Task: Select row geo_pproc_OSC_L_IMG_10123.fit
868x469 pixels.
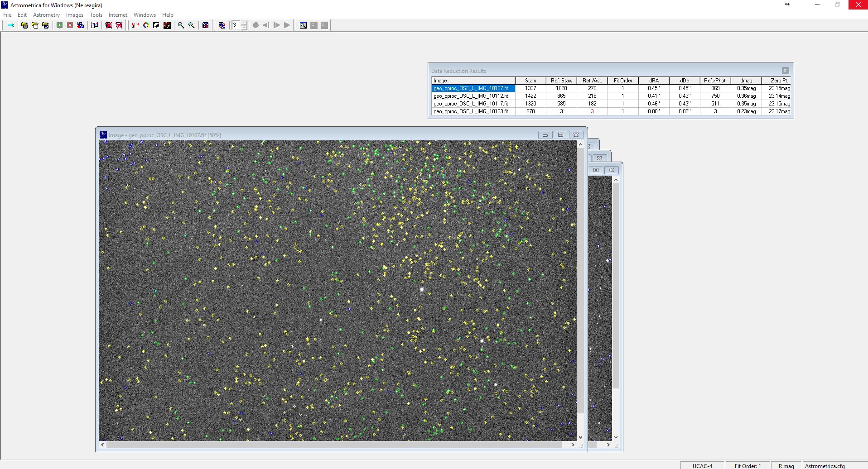Action: (x=471, y=111)
